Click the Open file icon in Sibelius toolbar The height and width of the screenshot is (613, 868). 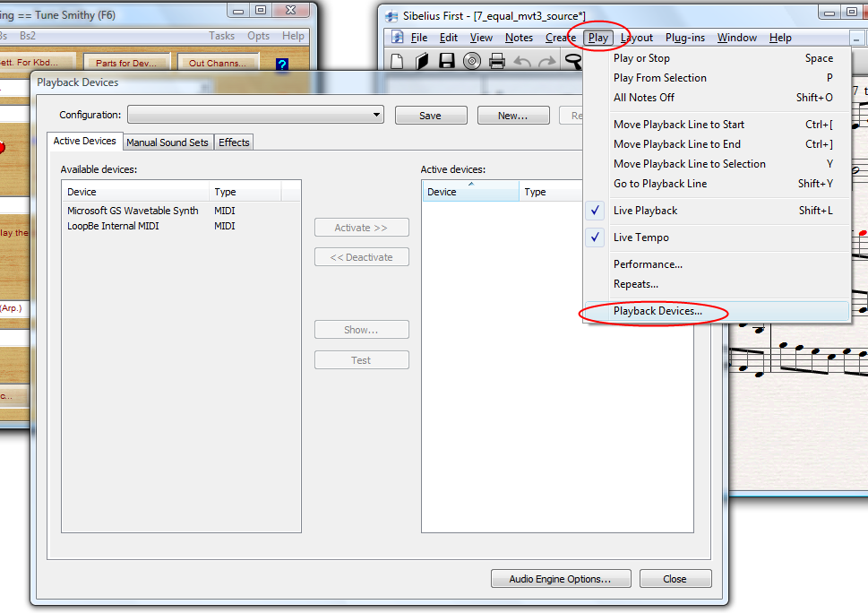pos(422,61)
